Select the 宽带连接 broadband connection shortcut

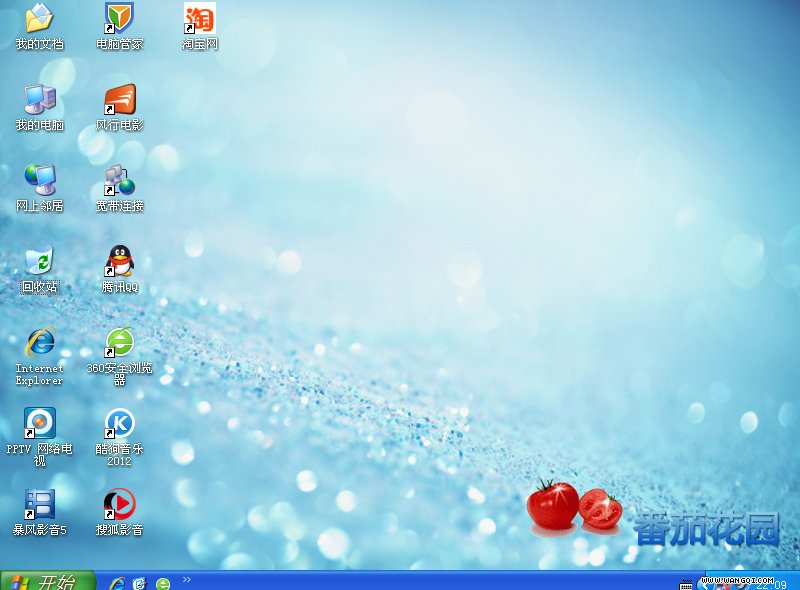(x=119, y=180)
